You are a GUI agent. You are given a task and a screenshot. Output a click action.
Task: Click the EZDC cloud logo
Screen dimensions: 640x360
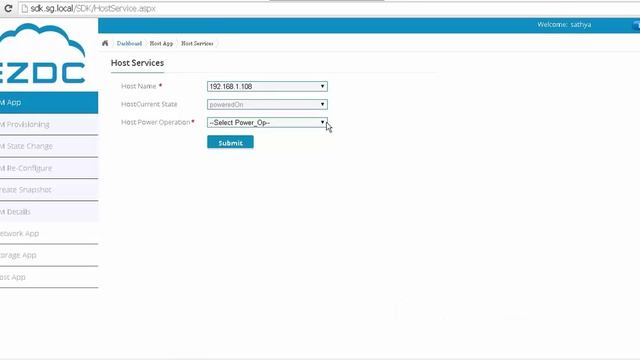coord(42,54)
